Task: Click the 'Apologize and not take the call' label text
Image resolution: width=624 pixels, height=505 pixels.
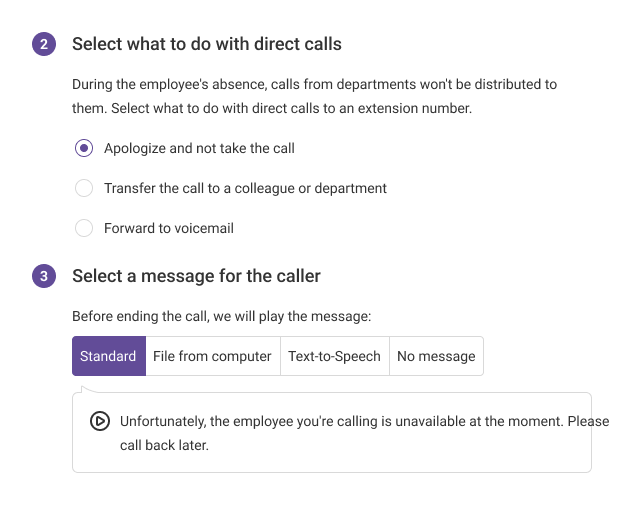Action: 199,148
